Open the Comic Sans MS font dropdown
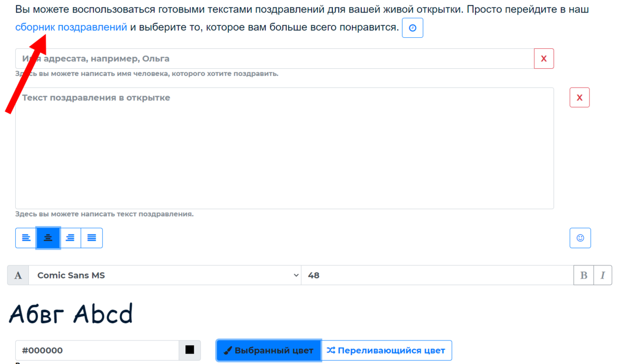The image size is (630, 364). (165, 275)
